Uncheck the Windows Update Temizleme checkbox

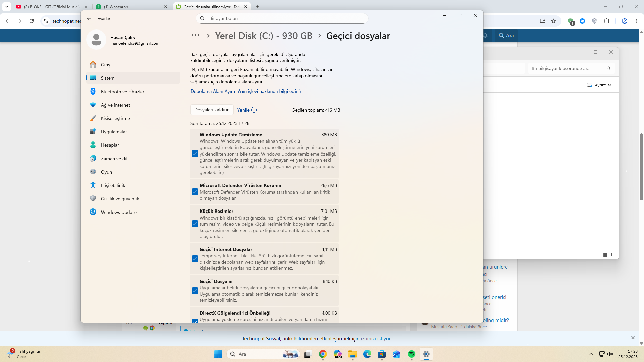195,154
